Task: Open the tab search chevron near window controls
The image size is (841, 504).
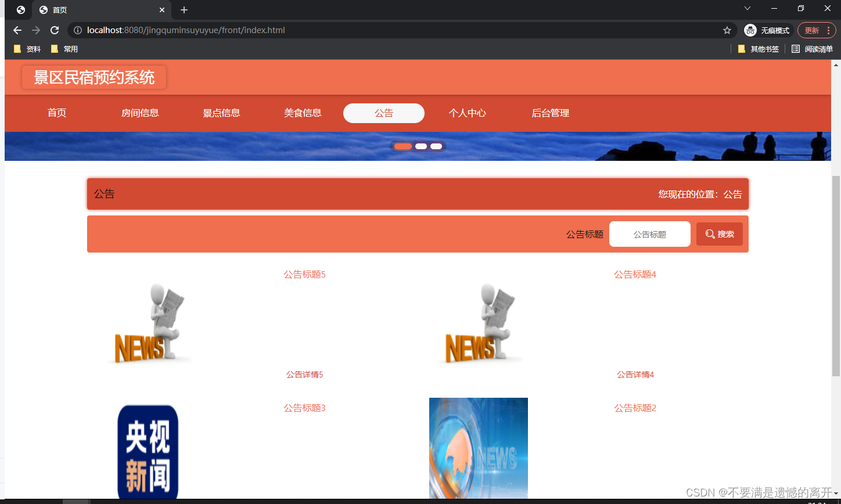Action: [x=747, y=9]
